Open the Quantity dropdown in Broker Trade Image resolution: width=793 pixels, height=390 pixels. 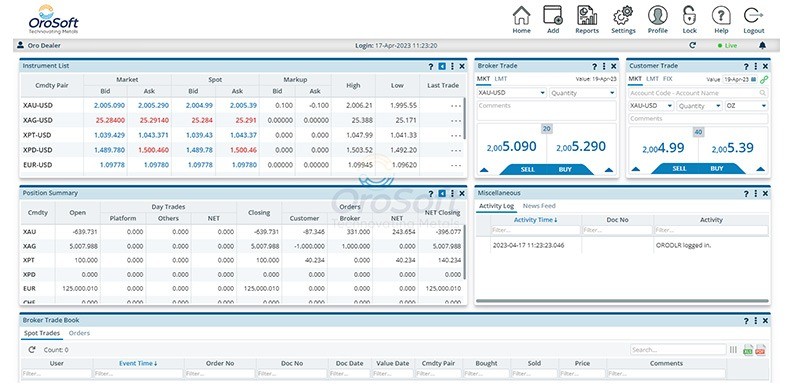pos(583,93)
